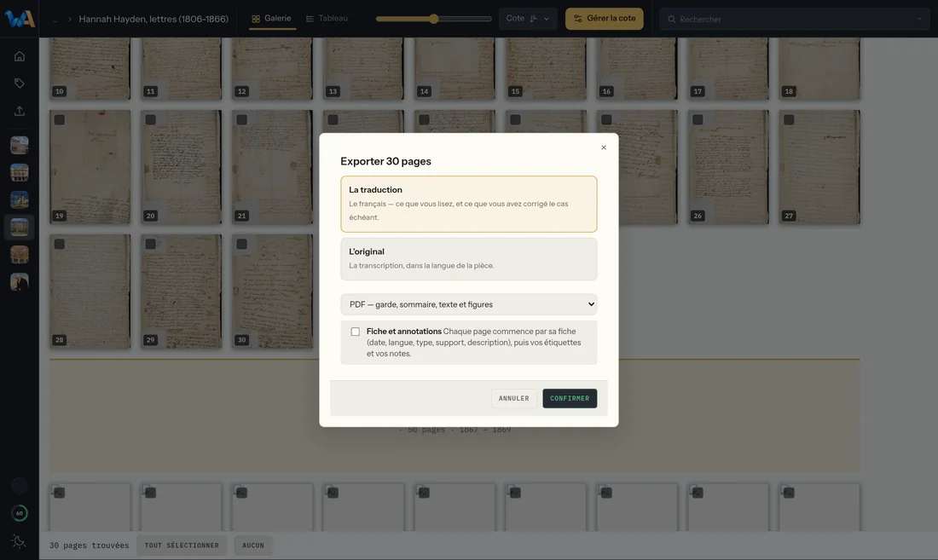Open the first collection thumbnail in sidebar
938x560 pixels.
19,145
